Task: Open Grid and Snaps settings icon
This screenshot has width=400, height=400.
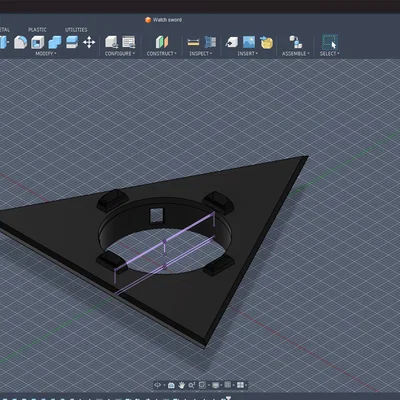Action: (x=228, y=385)
